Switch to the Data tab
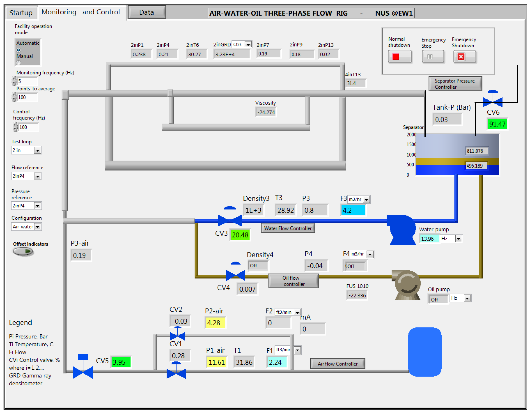Image resolution: width=532 pixels, height=414 pixels. click(x=147, y=12)
